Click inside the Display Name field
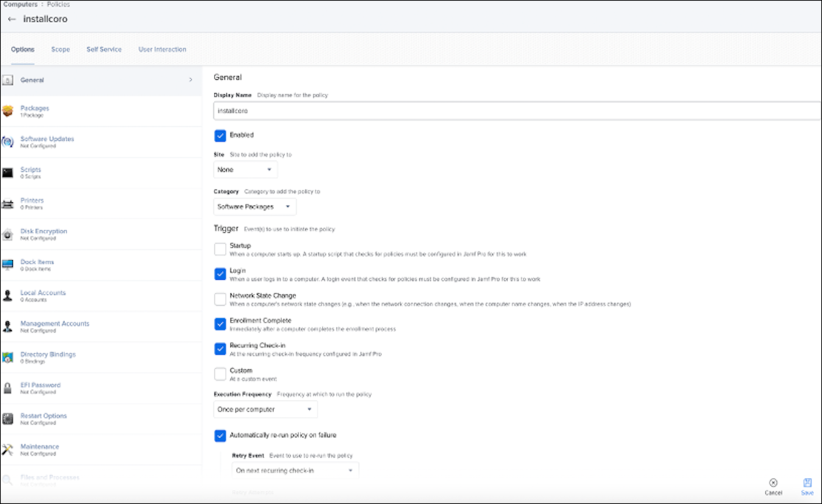The image size is (822, 504). click(x=517, y=111)
